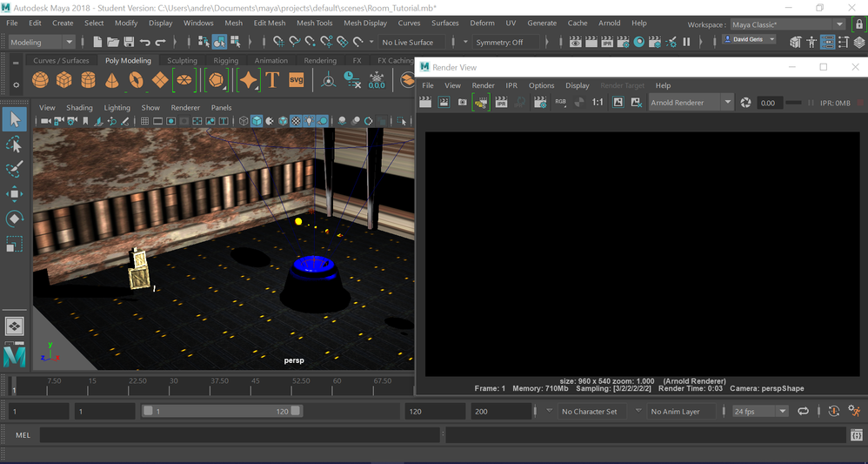The height and width of the screenshot is (464, 868).
Task: Create a polygon cylinder from the shelf
Action: pyautogui.click(x=88, y=80)
